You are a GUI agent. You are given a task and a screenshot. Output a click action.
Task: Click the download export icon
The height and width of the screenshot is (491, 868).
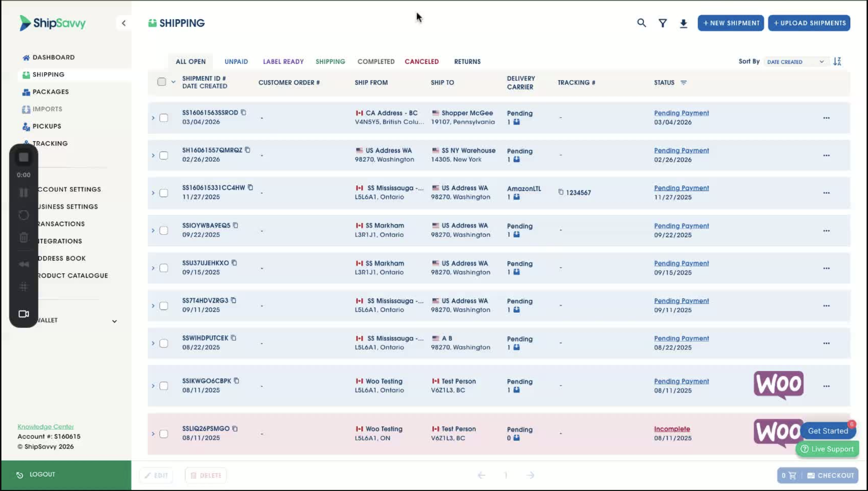[x=683, y=23]
